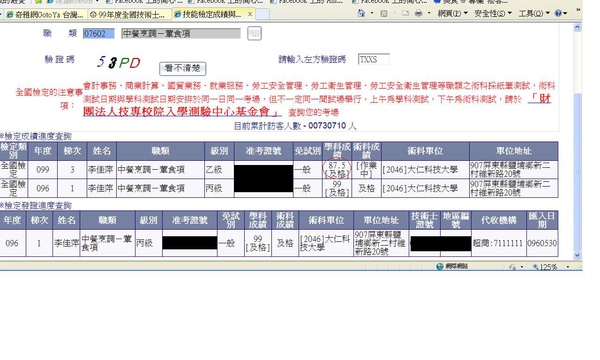Open the 網頁(P) menu
600x360 pixels.
pos(452,13)
